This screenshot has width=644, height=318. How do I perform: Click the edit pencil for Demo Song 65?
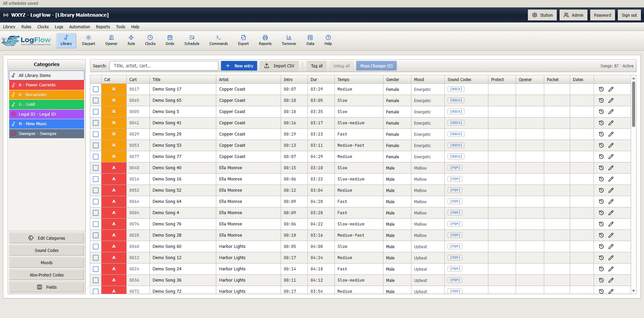pos(611,100)
